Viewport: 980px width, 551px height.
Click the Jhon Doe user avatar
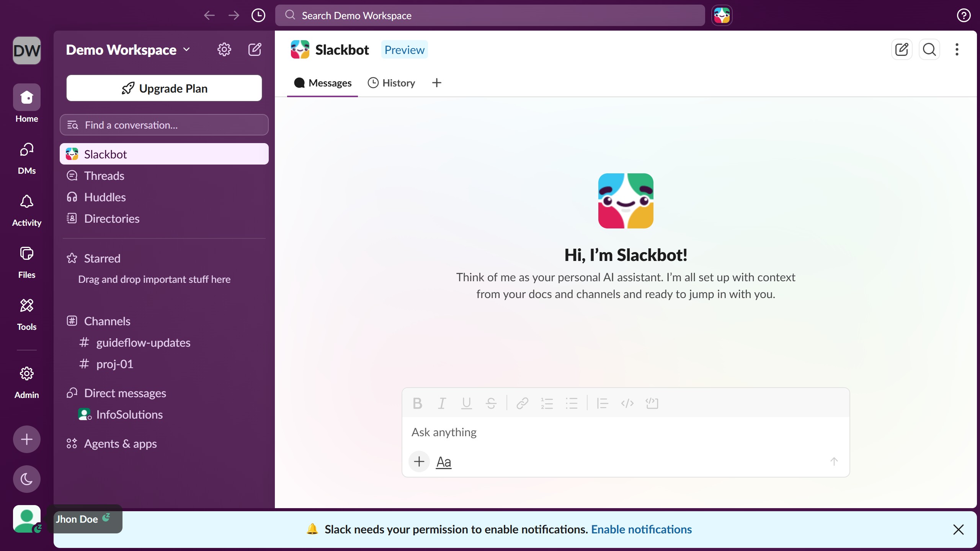pos(27,519)
